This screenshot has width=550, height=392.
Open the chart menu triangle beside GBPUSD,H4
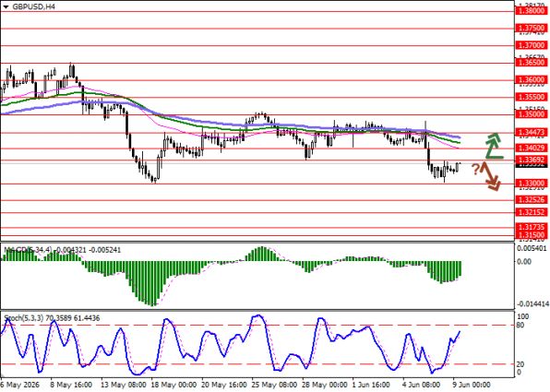pyautogui.click(x=6, y=6)
